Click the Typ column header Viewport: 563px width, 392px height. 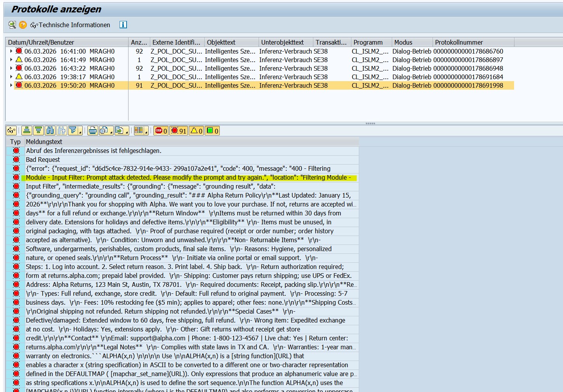(16, 142)
